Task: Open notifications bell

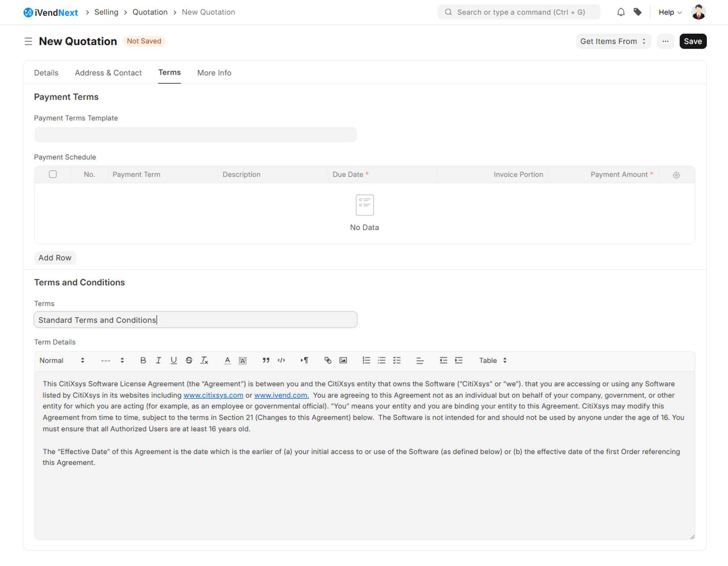Action: (x=621, y=12)
